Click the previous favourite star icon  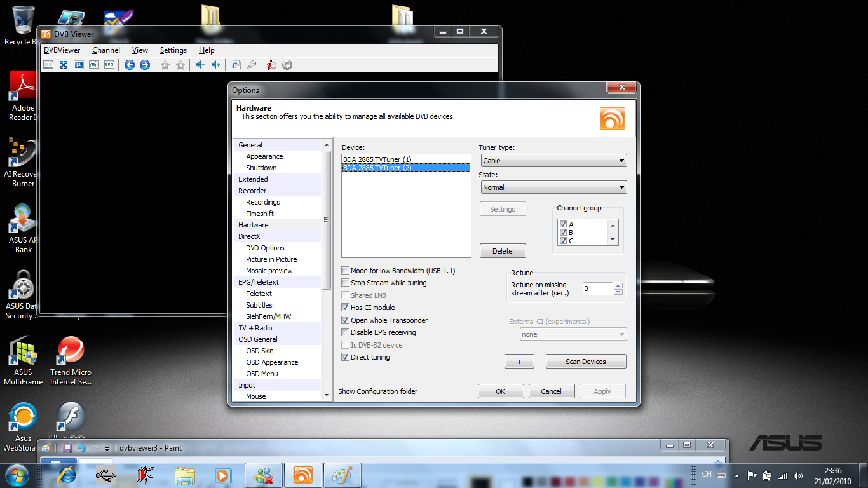pos(165,65)
